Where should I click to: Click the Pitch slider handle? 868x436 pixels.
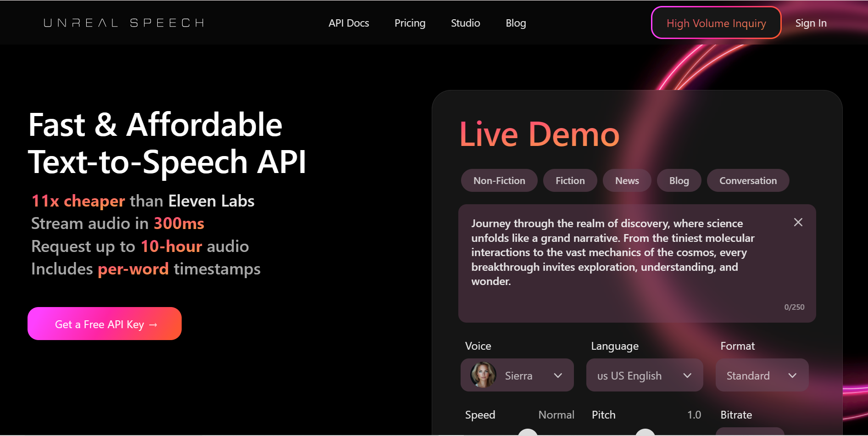click(x=645, y=432)
